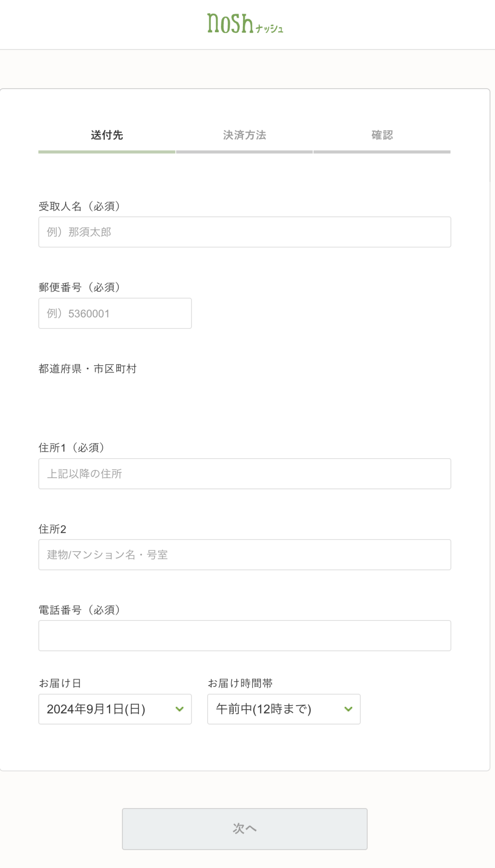Click the 電話番号 phone number field
The height and width of the screenshot is (868, 495).
tap(244, 635)
